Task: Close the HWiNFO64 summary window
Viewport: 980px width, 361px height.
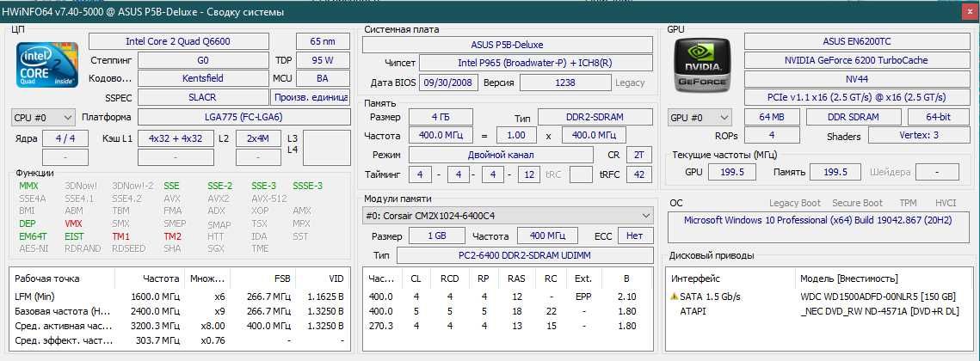Action: click(x=970, y=12)
